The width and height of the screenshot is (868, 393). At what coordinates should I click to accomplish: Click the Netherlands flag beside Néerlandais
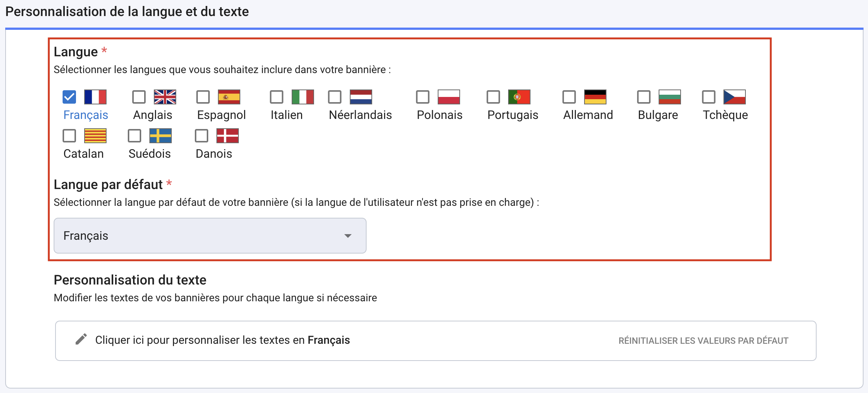360,97
